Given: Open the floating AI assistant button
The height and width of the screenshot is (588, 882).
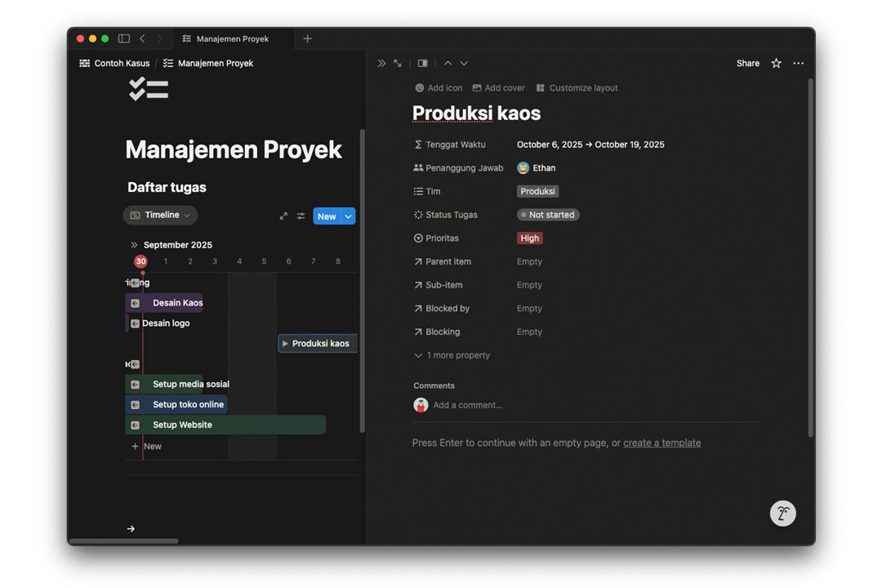Looking at the screenshot, I should [x=782, y=513].
